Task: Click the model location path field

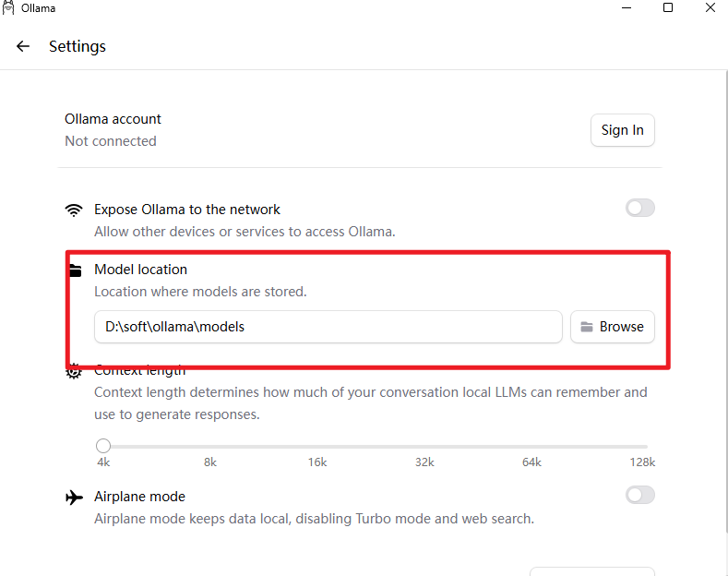Action: point(328,327)
